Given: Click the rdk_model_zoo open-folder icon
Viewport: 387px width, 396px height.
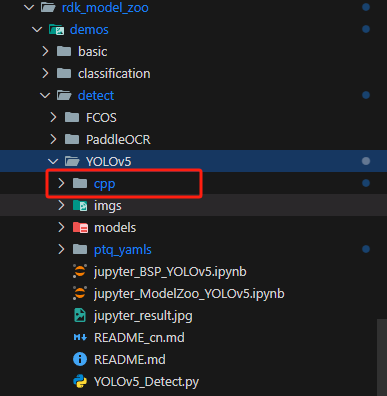Looking at the screenshot, I should 48,7.
